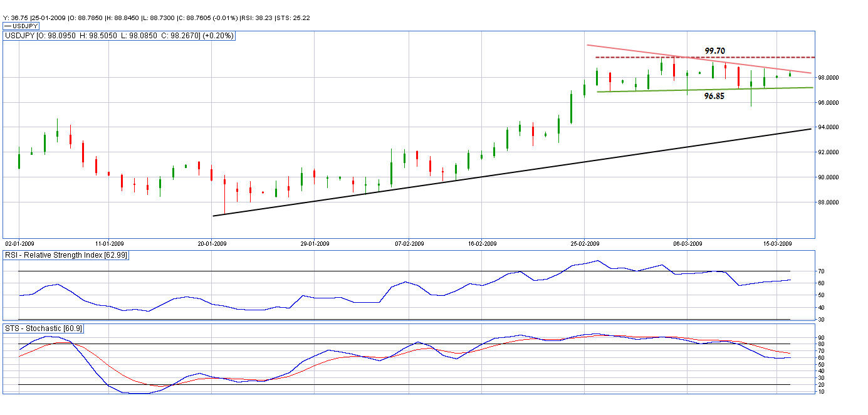
Task: Click the STS: 25.22 status readout
Action: [x=294, y=18]
